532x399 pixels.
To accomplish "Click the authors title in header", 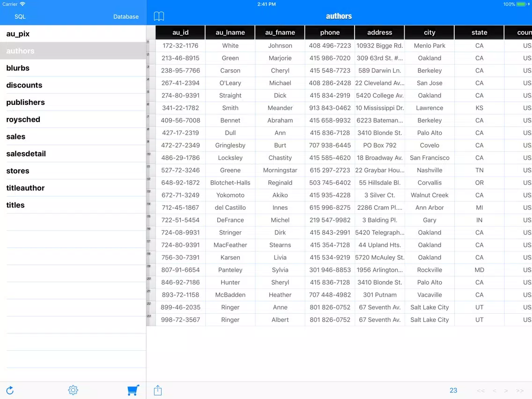I will click(339, 16).
